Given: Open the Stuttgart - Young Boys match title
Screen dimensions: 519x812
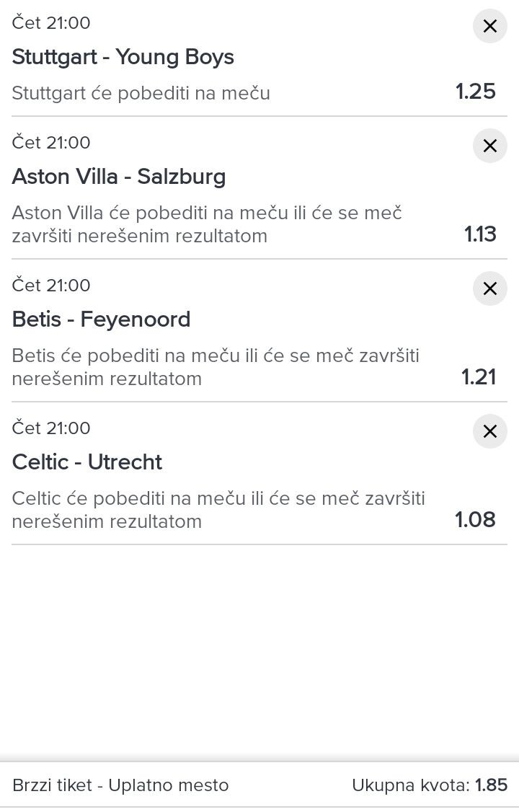Looking at the screenshot, I should point(123,57).
